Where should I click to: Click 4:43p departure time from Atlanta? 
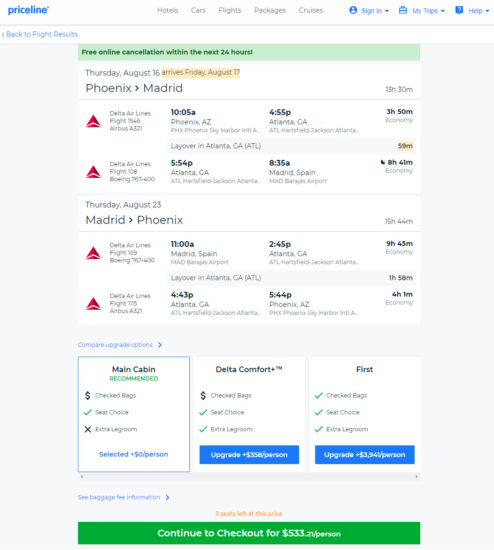pos(182,295)
